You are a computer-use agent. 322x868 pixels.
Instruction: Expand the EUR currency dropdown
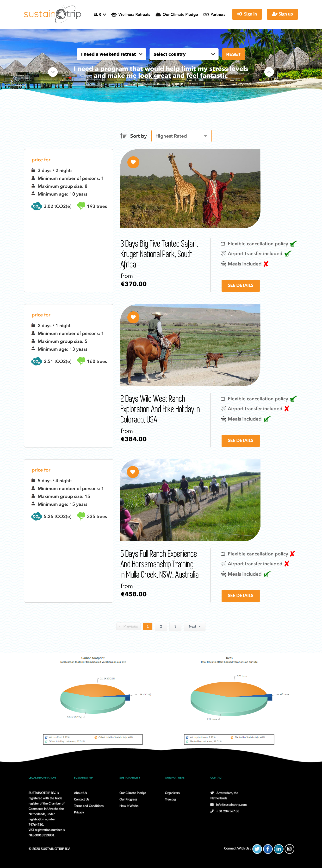(x=100, y=14)
